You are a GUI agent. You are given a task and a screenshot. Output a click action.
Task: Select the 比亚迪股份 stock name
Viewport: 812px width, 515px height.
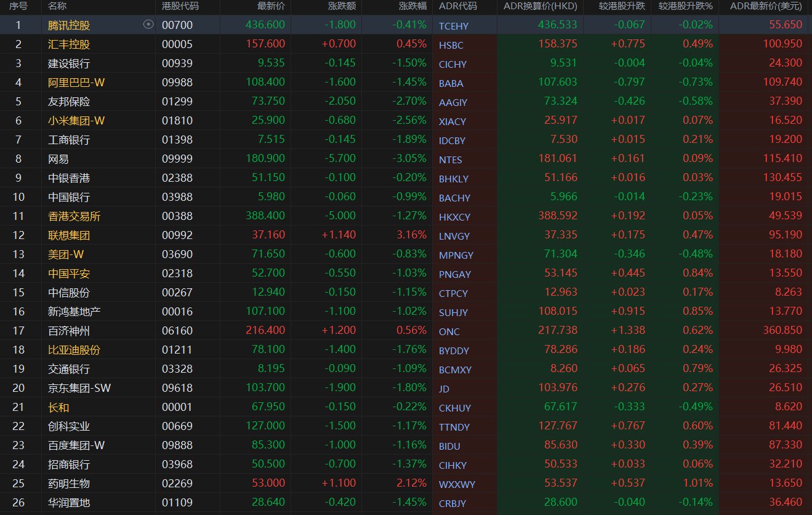74,350
